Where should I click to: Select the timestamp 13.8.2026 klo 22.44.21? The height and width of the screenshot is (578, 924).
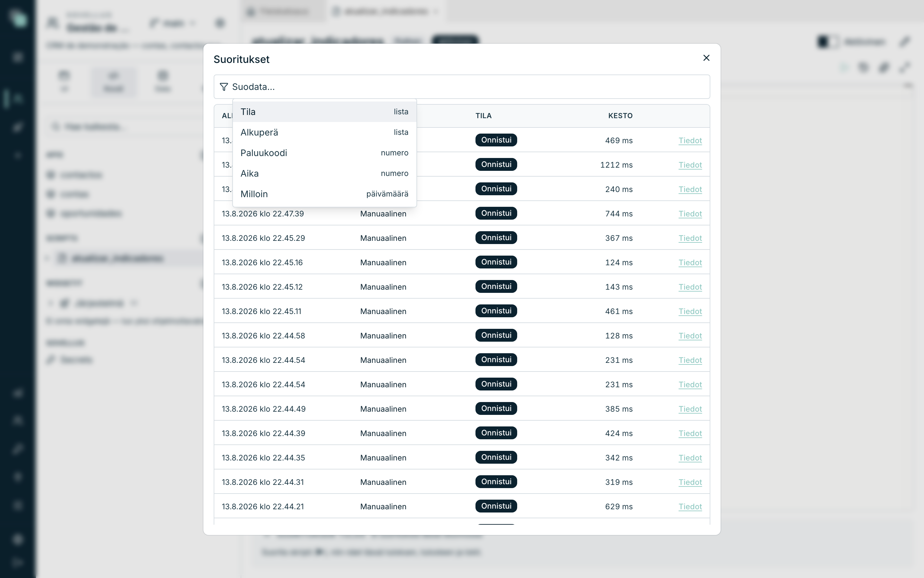point(263,507)
